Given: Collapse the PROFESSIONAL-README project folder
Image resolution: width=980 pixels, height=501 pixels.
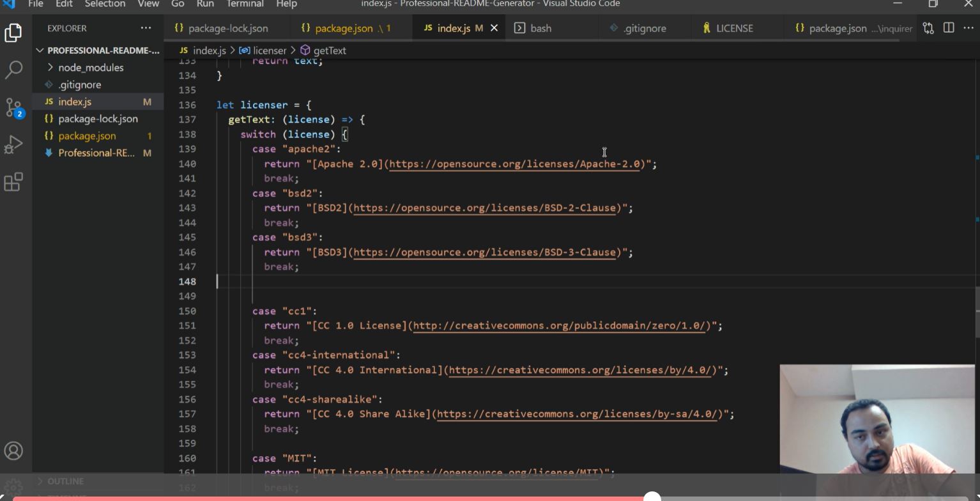Looking at the screenshot, I should (x=99, y=50).
